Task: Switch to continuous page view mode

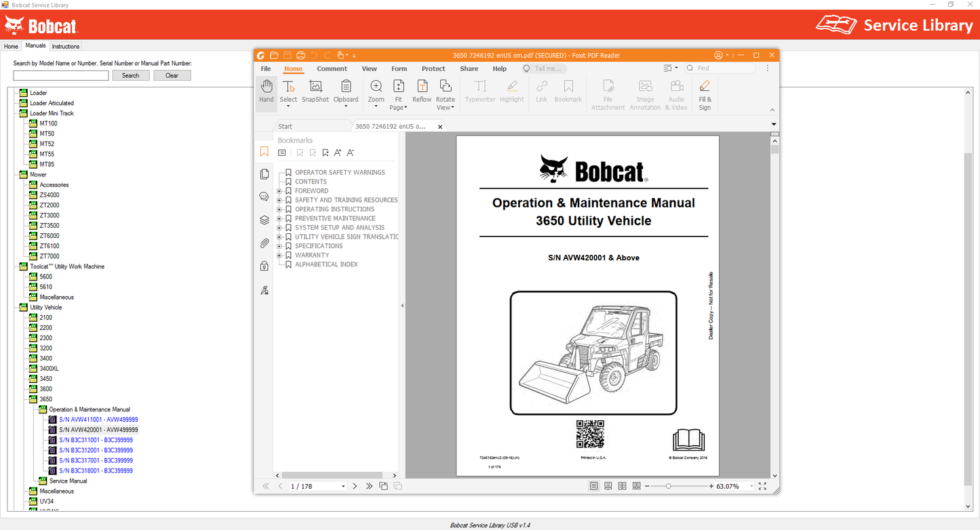Action: pyautogui.click(x=608, y=486)
